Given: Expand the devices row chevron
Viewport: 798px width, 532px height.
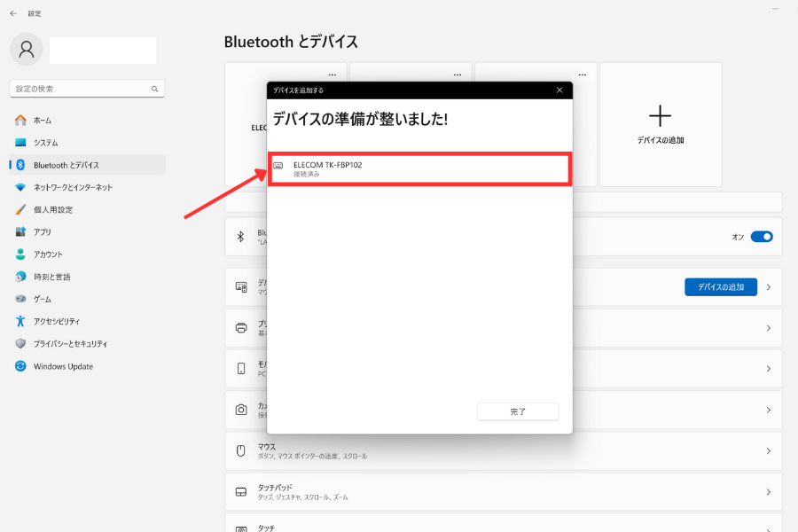Looking at the screenshot, I should tap(769, 287).
